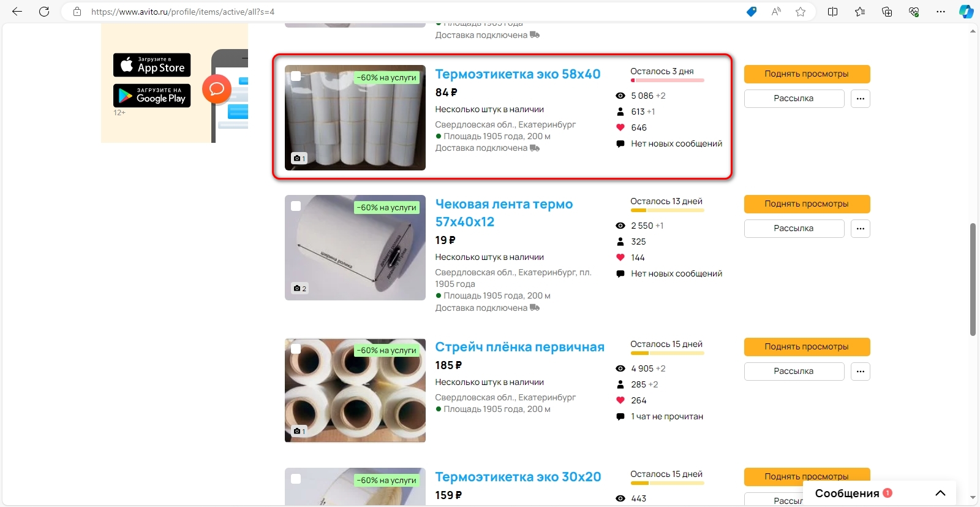Open the "Термоэтикетка эко 30x20" listing title

518,477
